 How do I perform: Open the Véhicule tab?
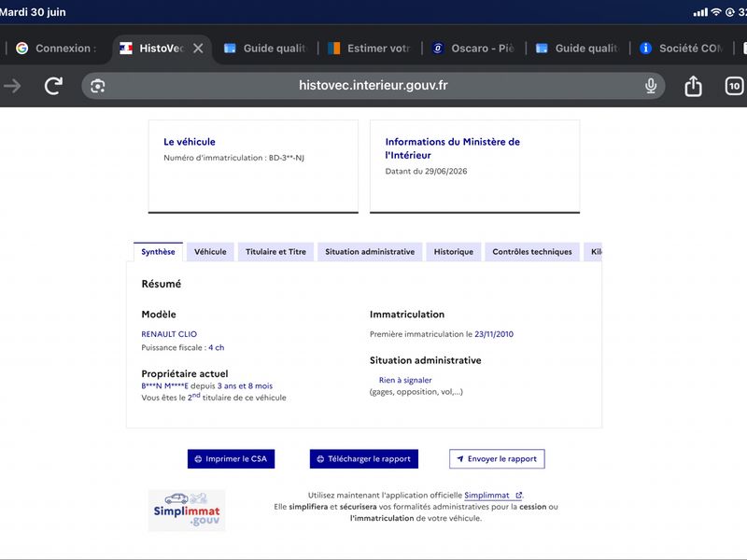pos(210,252)
